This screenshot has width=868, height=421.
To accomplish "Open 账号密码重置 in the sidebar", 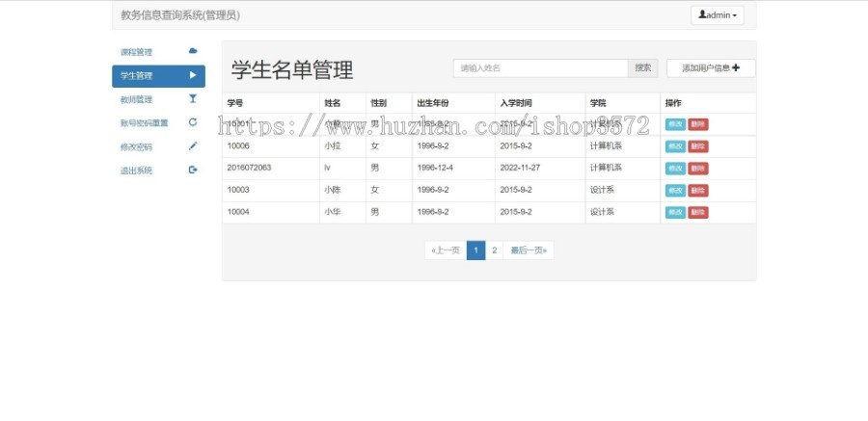I will pyautogui.click(x=158, y=122).
